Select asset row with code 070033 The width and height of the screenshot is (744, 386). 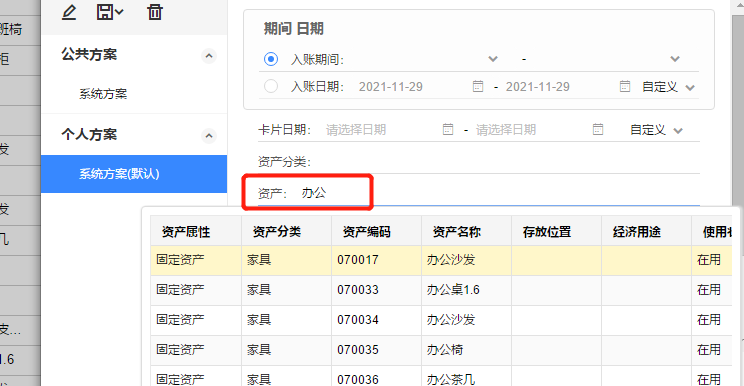pyautogui.click(x=441, y=290)
